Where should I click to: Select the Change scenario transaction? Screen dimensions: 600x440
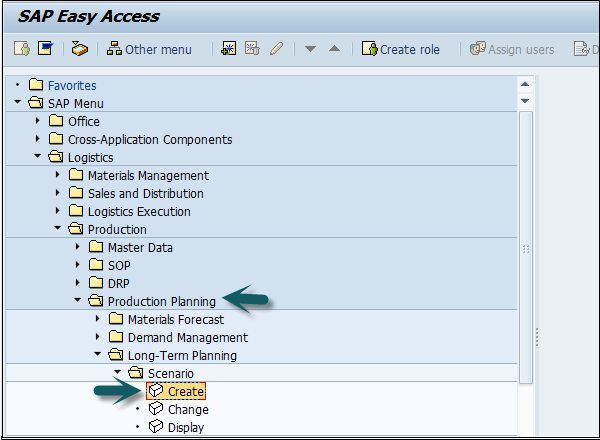pyautogui.click(x=188, y=409)
